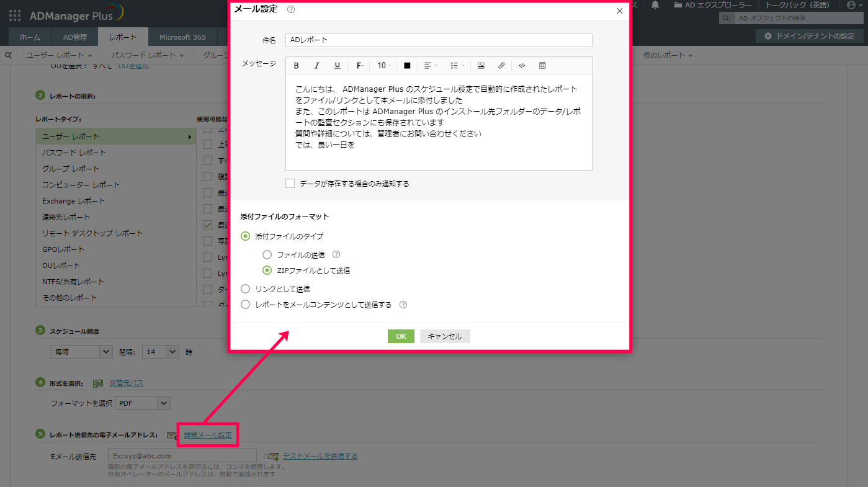Click the キャンセル button
The height and width of the screenshot is (487, 868).
point(445,336)
